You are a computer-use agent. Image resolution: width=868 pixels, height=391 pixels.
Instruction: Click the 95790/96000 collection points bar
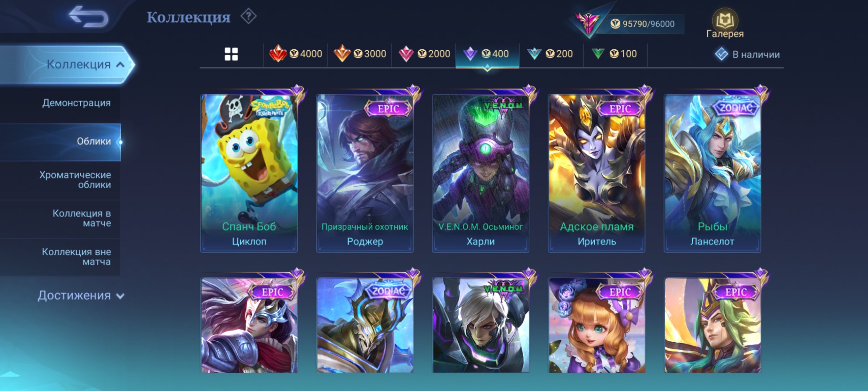click(642, 24)
